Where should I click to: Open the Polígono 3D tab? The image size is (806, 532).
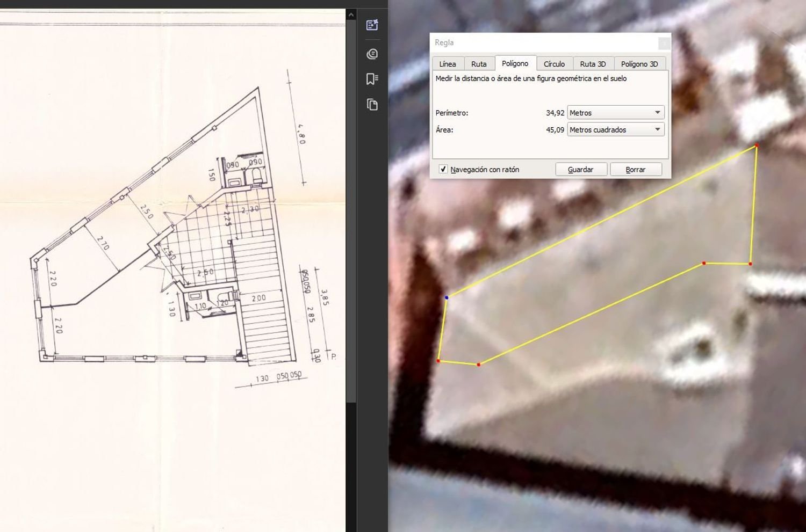point(639,64)
